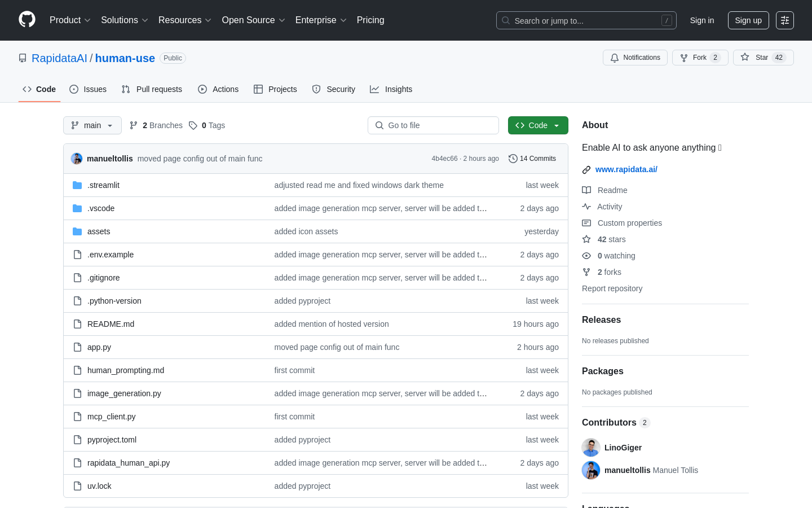Click manueltollis avatar in latest commit row
This screenshot has width=812, height=508.
(77, 159)
